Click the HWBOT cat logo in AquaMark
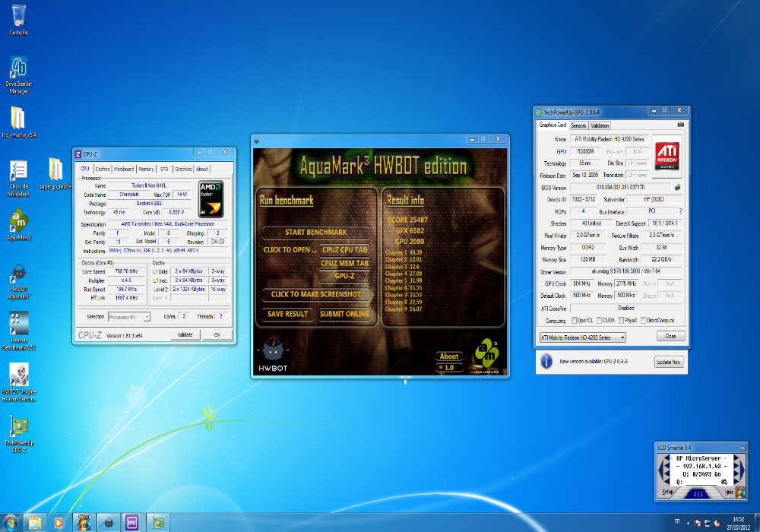Viewport: 760px width, 532px height. click(273, 354)
